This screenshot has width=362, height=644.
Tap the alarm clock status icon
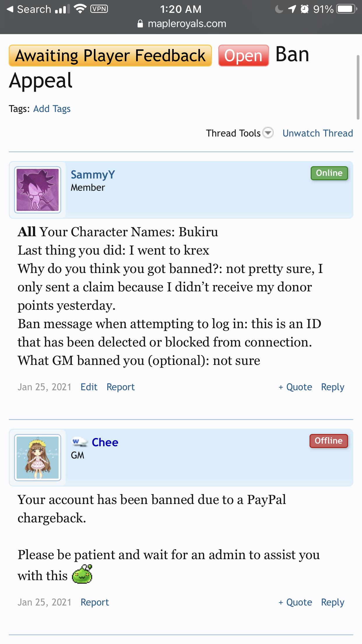tap(305, 9)
